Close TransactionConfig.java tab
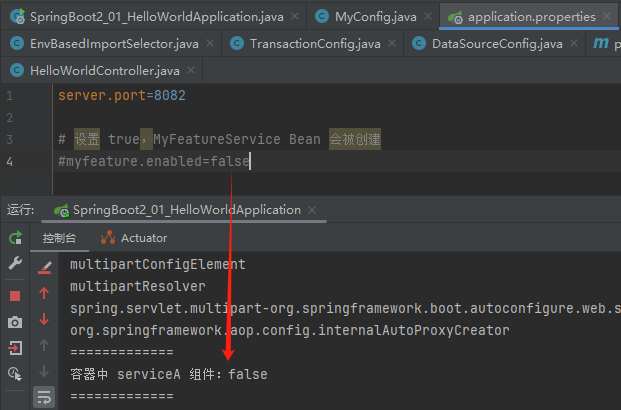 tap(392, 43)
